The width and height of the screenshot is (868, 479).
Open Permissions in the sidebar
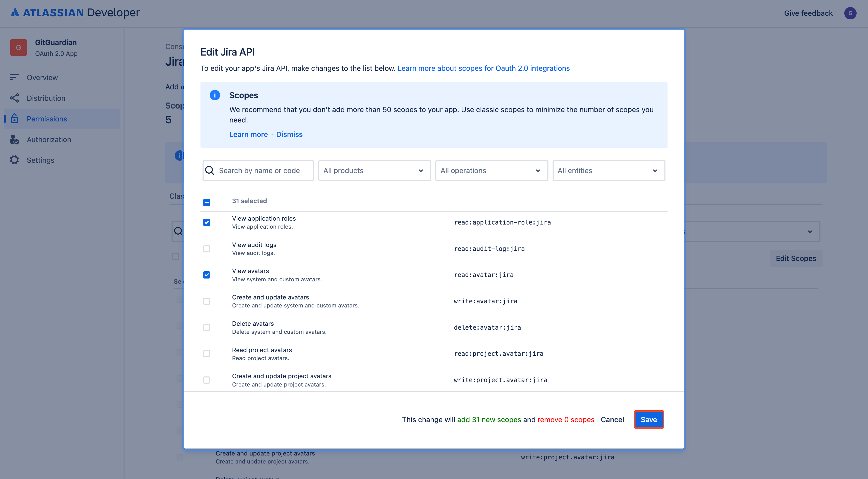coord(62,119)
